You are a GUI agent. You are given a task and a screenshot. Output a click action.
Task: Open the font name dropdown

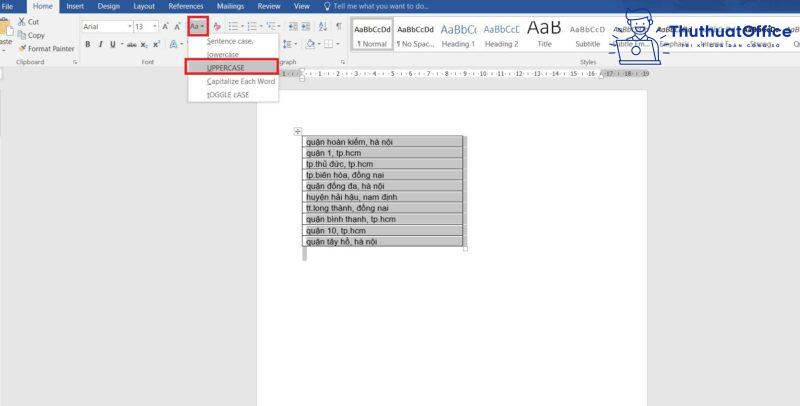click(x=130, y=27)
